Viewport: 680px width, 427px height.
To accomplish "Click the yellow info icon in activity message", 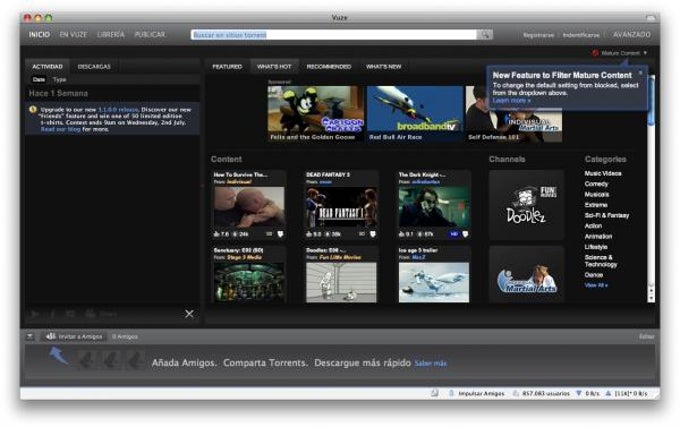I will coord(33,110).
